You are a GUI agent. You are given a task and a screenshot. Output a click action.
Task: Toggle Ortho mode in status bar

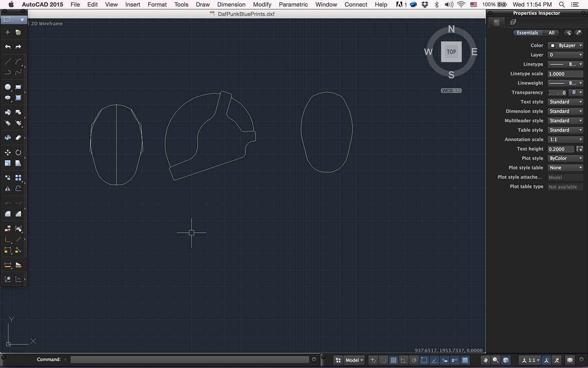click(403, 360)
